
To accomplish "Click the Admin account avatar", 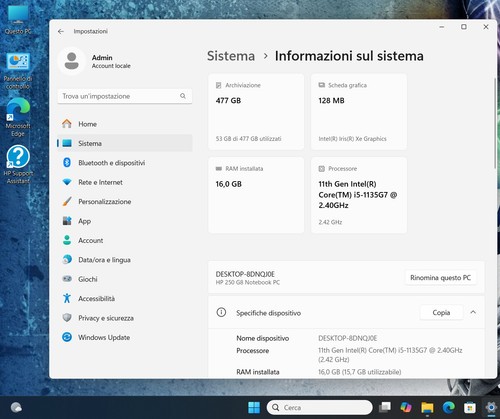I will tap(72, 61).
